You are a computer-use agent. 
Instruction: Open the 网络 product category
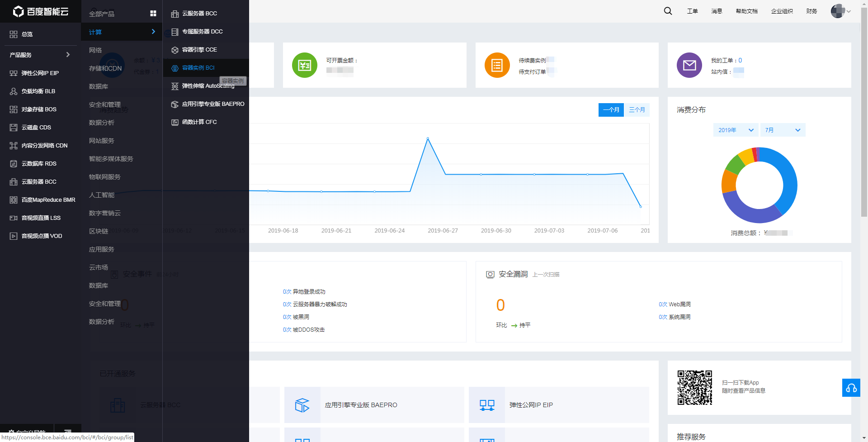95,50
